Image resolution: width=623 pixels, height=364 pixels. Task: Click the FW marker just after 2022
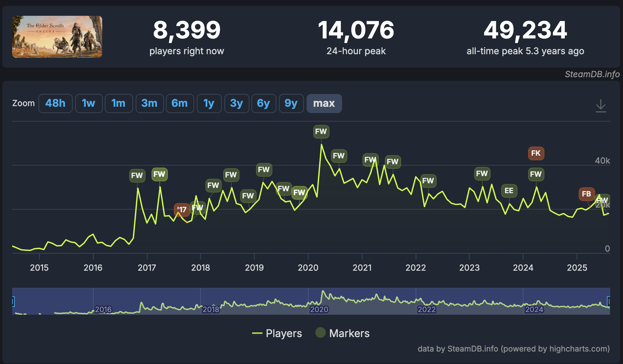428,181
